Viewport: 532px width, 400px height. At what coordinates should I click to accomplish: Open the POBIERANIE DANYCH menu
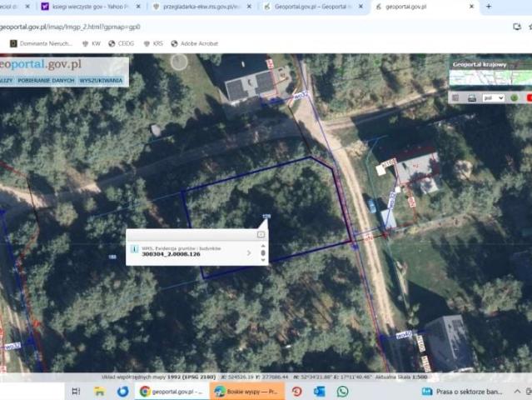pyautogui.click(x=46, y=81)
